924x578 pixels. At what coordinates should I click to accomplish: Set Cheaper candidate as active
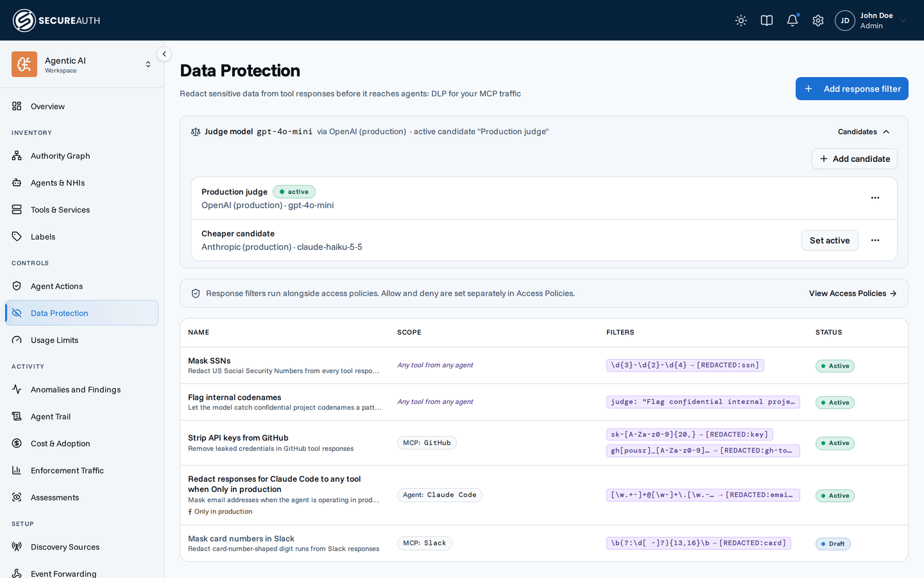click(830, 240)
